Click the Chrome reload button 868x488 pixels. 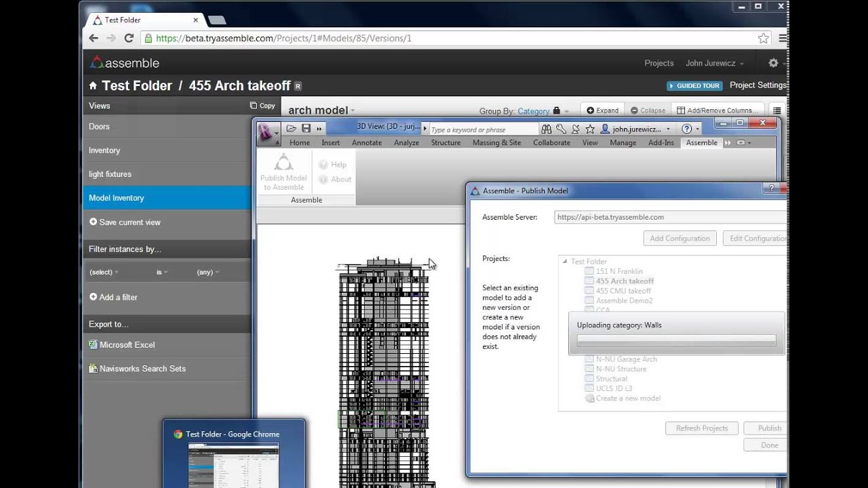129,39
